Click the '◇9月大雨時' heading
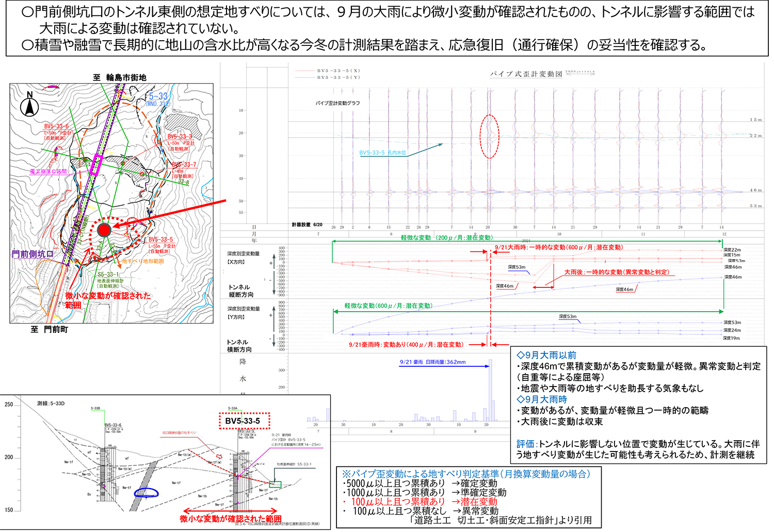Viewport: 774px width, 532px height. (542, 399)
